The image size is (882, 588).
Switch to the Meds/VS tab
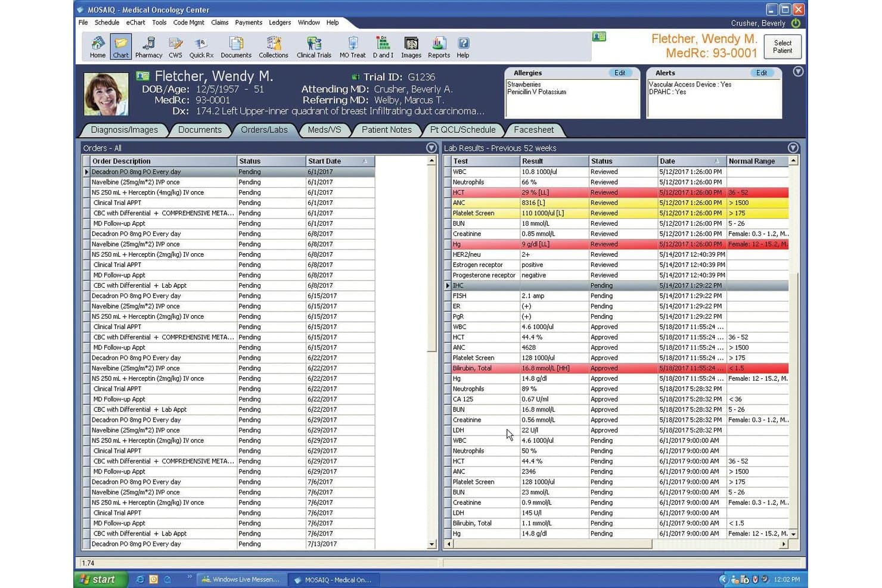pyautogui.click(x=324, y=130)
